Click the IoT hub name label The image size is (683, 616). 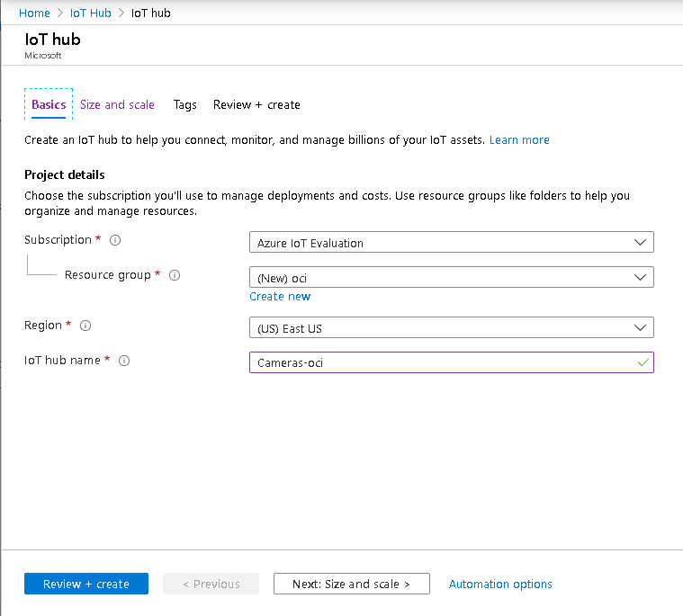pyautogui.click(x=62, y=361)
